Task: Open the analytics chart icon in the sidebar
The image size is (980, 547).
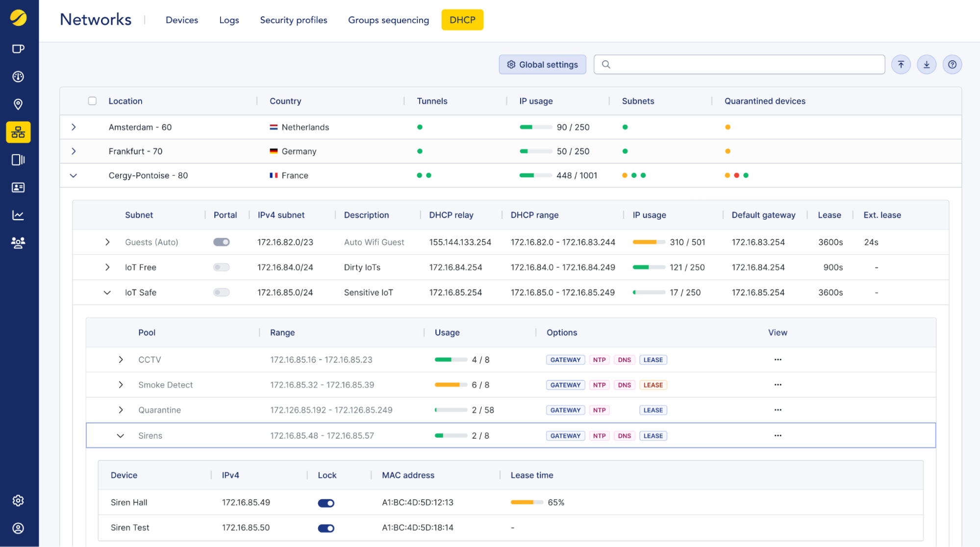Action: point(18,215)
